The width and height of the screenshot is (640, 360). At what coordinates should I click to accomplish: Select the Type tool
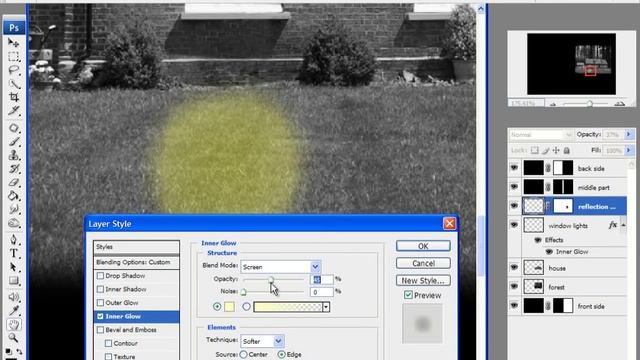point(13,253)
